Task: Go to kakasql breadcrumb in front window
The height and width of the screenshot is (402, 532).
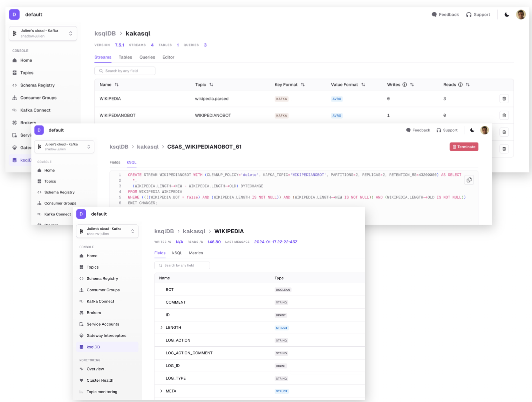Action: [x=194, y=231]
